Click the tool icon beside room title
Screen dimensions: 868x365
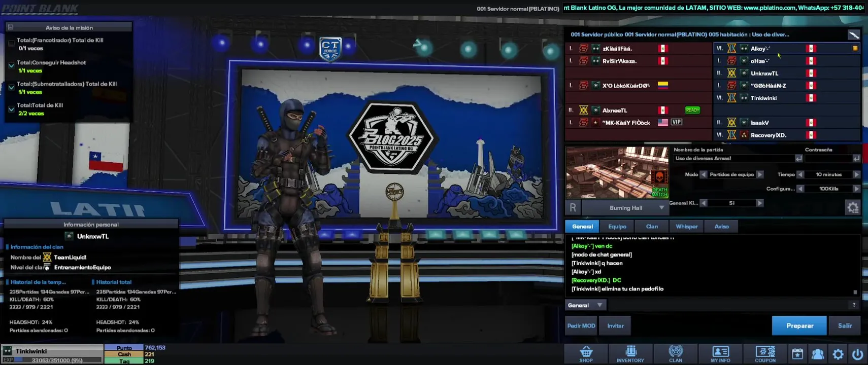[x=854, y=34]
